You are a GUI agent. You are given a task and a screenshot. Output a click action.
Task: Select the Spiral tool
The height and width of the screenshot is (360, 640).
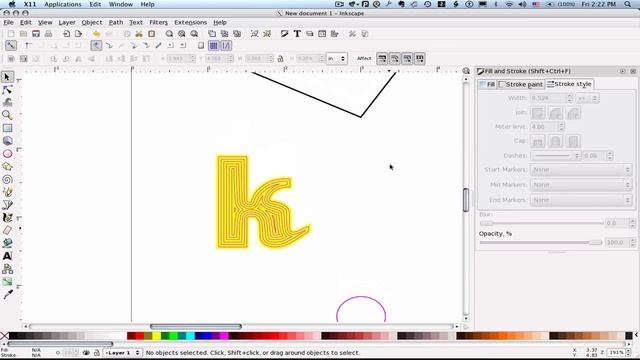pos(7,179)
